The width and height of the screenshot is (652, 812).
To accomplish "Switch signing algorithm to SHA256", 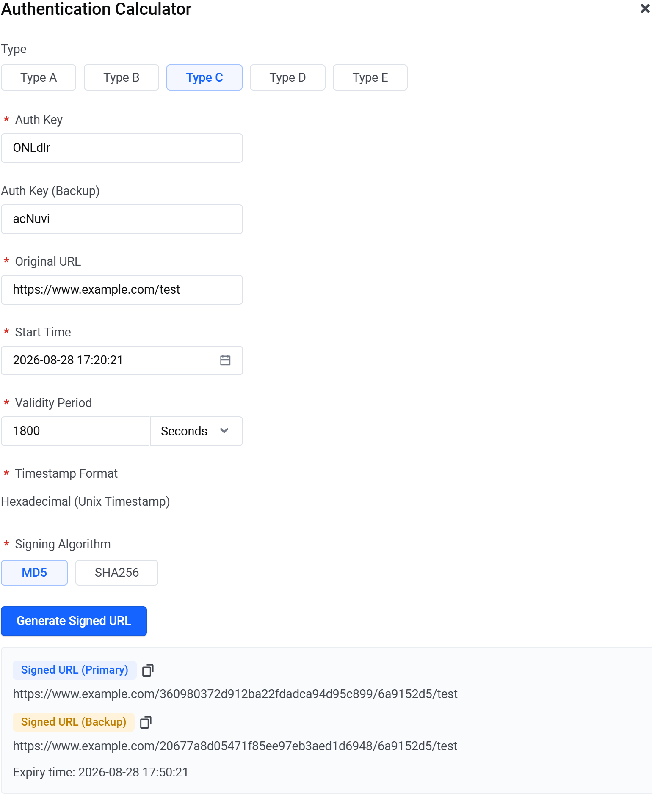I will pos(117,573).
